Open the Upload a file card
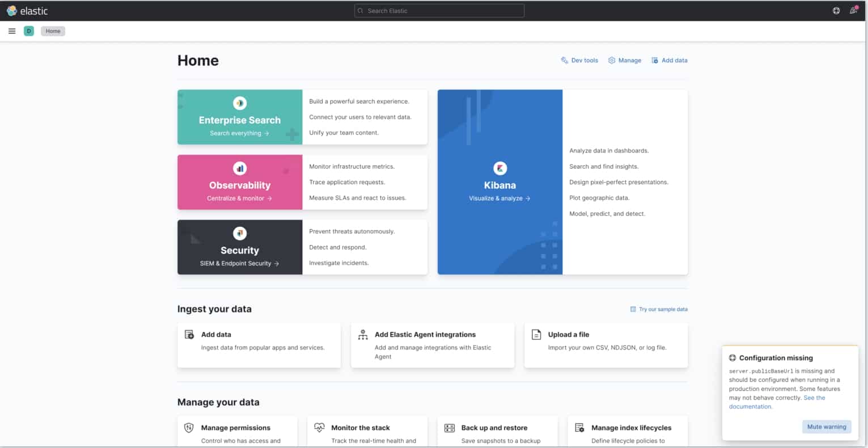The image size is (868, 448). 606,345
